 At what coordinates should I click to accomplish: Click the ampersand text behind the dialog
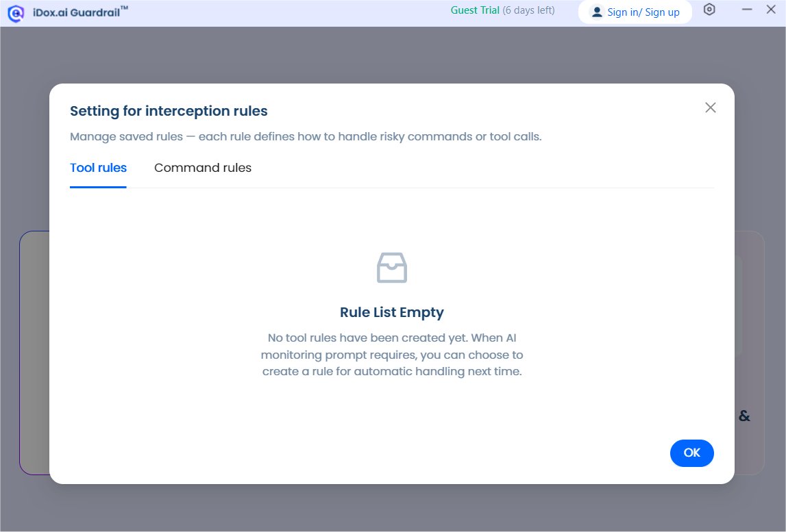[x=744, y=416]
